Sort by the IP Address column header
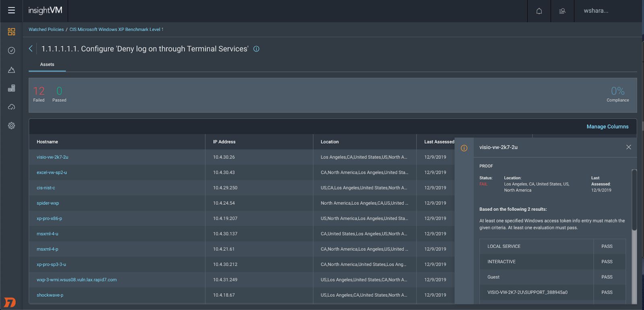Viewport: 644px width, 310px height. pyautogui.click(x=224, y=142)
